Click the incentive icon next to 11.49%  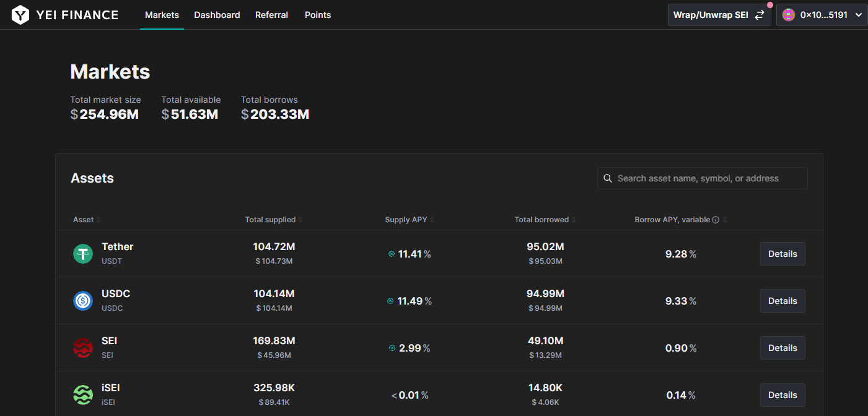(390, 301)
